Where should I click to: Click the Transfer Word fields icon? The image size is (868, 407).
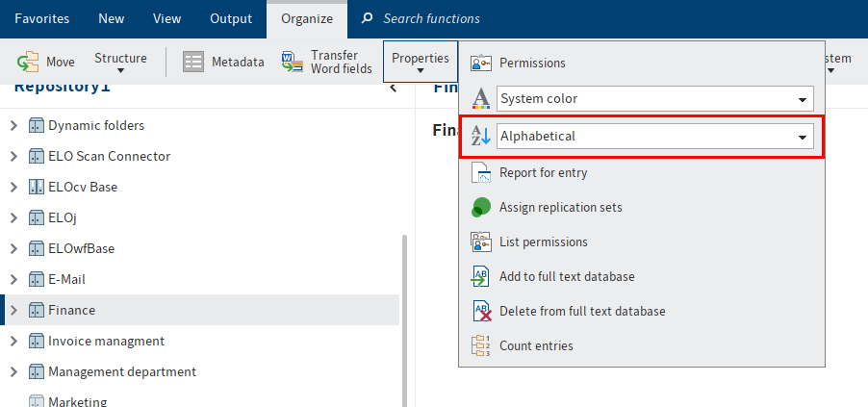click(292, 63)
